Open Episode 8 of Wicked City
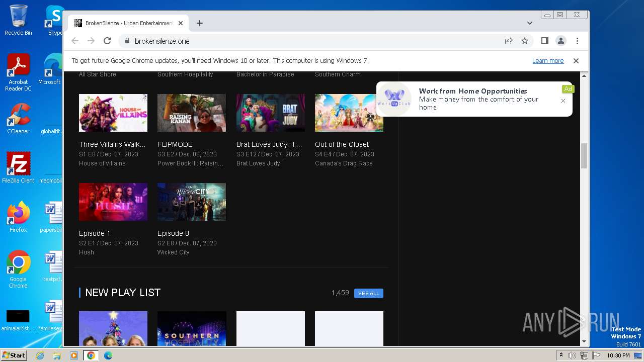The image size is (644, 362). point(173,233)
